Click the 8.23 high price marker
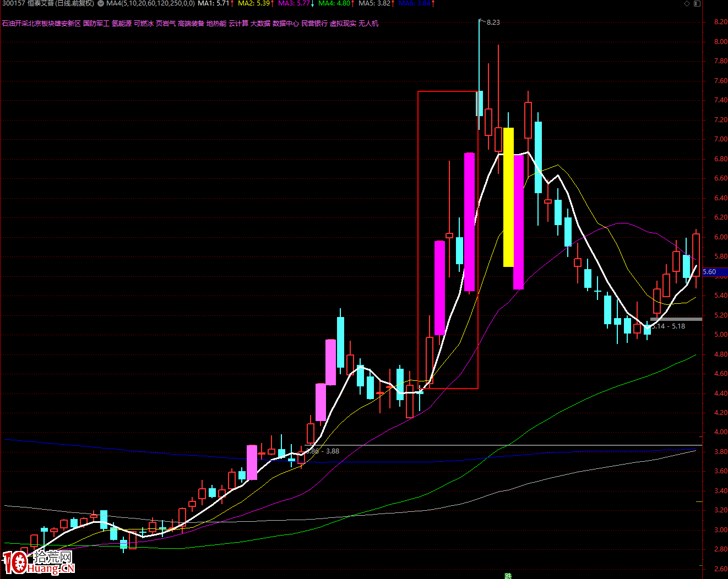The height and width of the screenshot is (579, 728). pyautogui.click(x=493, y=23)
